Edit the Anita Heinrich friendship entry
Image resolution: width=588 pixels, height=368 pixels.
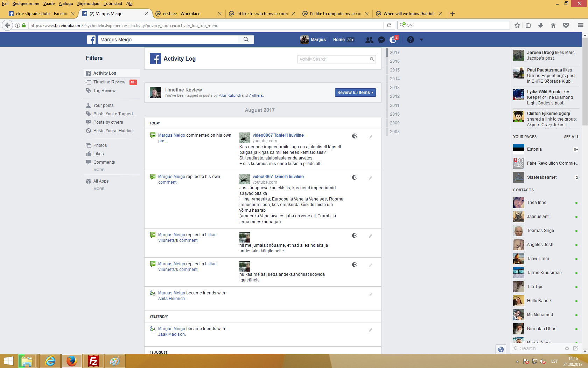pos(370,294)
